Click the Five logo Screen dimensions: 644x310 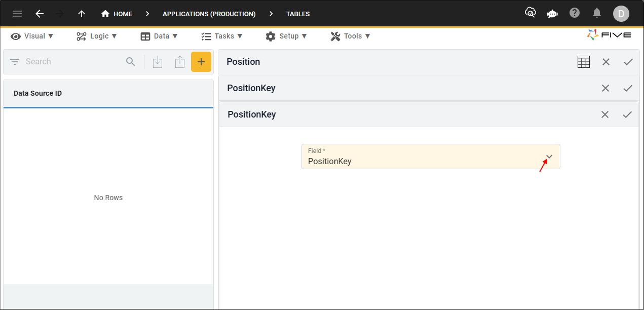pyautogui.click(x=608, y=35)
